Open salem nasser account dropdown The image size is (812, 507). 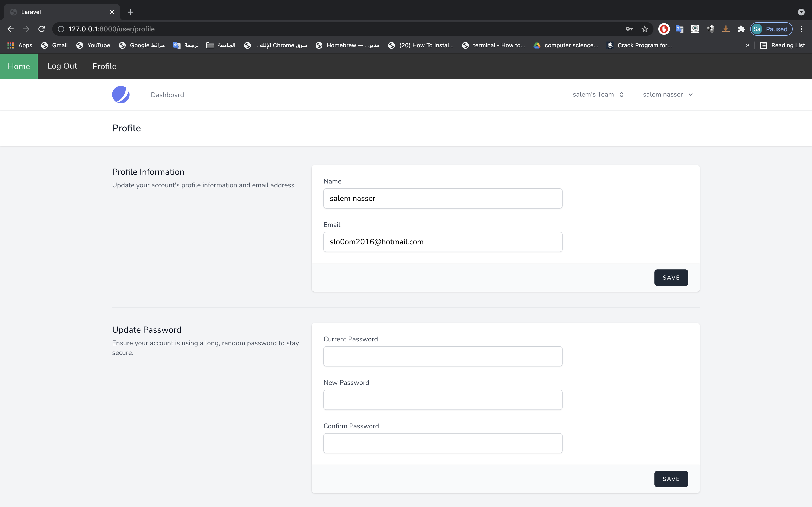(667, 95)
